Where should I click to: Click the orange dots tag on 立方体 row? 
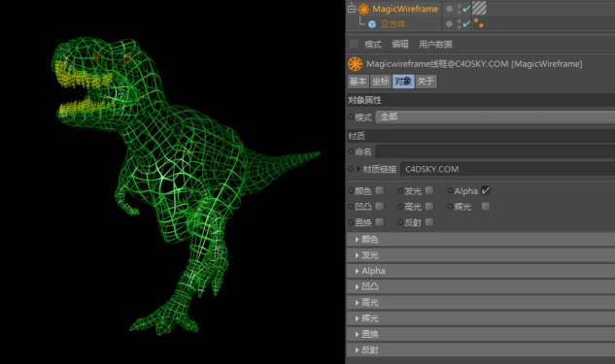(x=479, y=24)
